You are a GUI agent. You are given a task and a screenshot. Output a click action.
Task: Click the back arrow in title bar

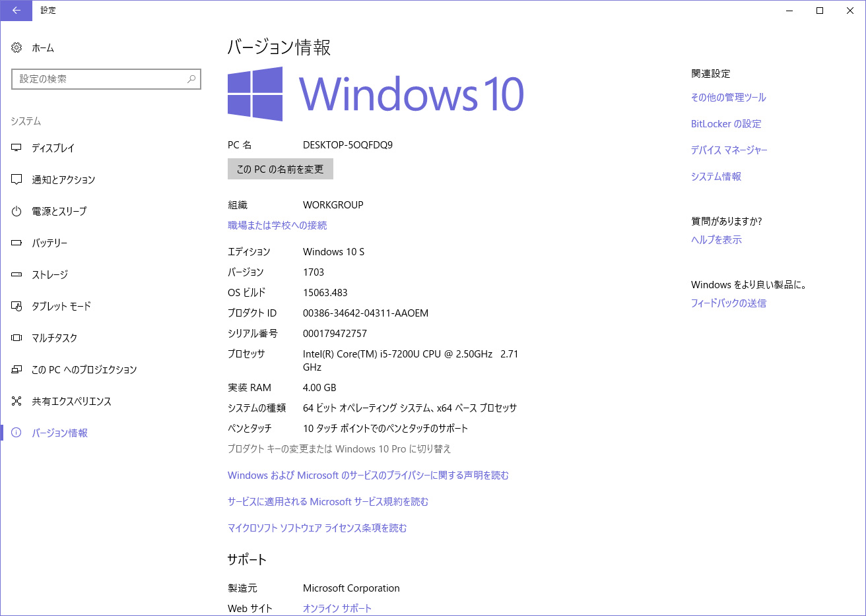[x=16, y=11]
